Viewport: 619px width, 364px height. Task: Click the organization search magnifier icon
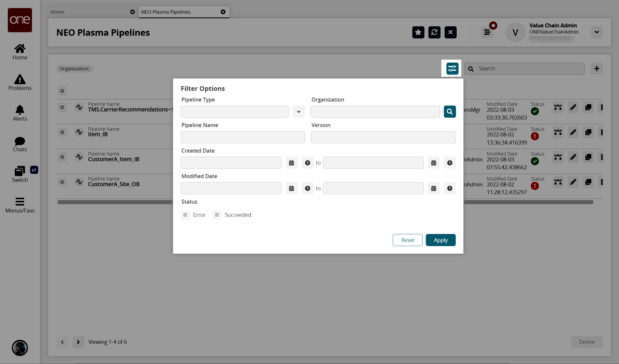tap(449, 111)
